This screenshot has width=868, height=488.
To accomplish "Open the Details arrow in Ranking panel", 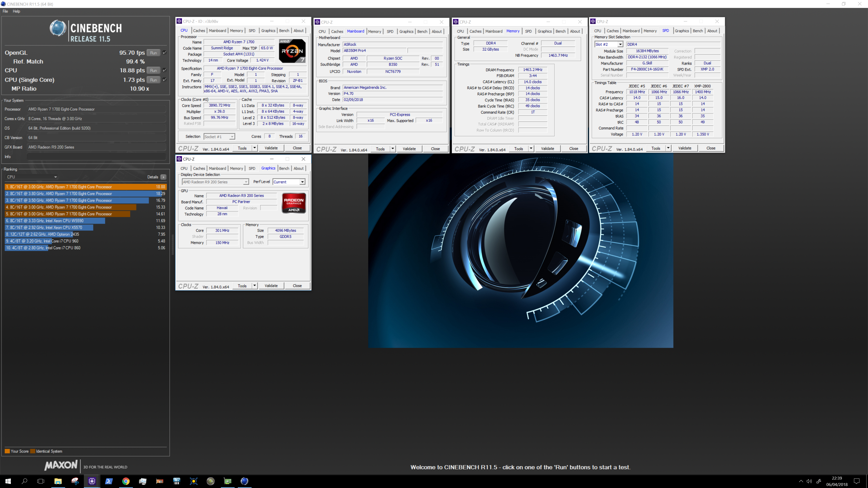I will coord(163,177).
